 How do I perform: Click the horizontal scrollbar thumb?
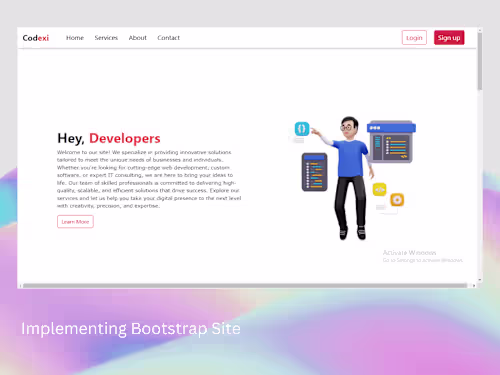click(x=245, y=286)
